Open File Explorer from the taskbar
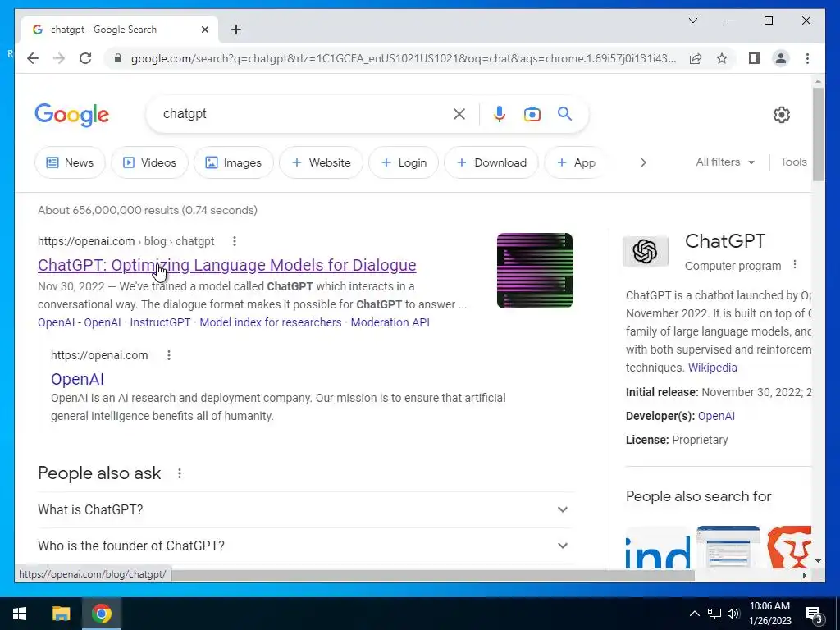The height and width of the screenshot is (630, 840). coord(61,614)
